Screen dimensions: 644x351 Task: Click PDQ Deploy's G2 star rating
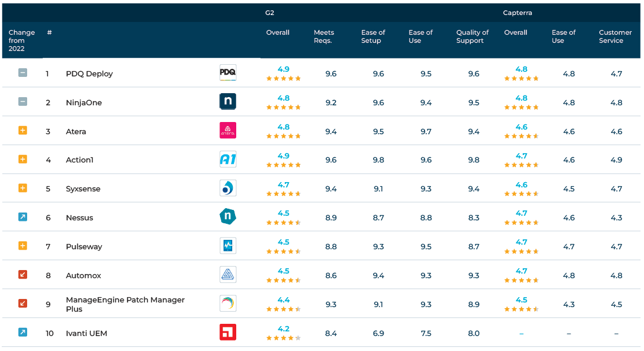point(284,79)
